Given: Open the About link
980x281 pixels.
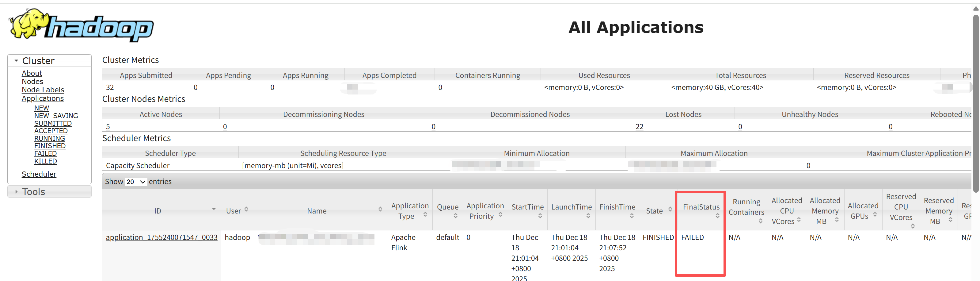Looking at the screenshot, I should (x=32, y=73).
